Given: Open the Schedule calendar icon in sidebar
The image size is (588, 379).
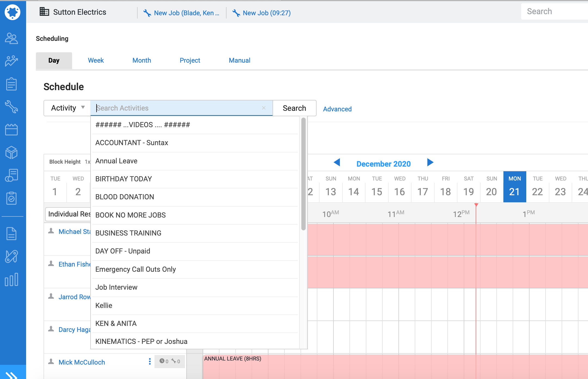Looking at the screenshot, I should point(11,130).
